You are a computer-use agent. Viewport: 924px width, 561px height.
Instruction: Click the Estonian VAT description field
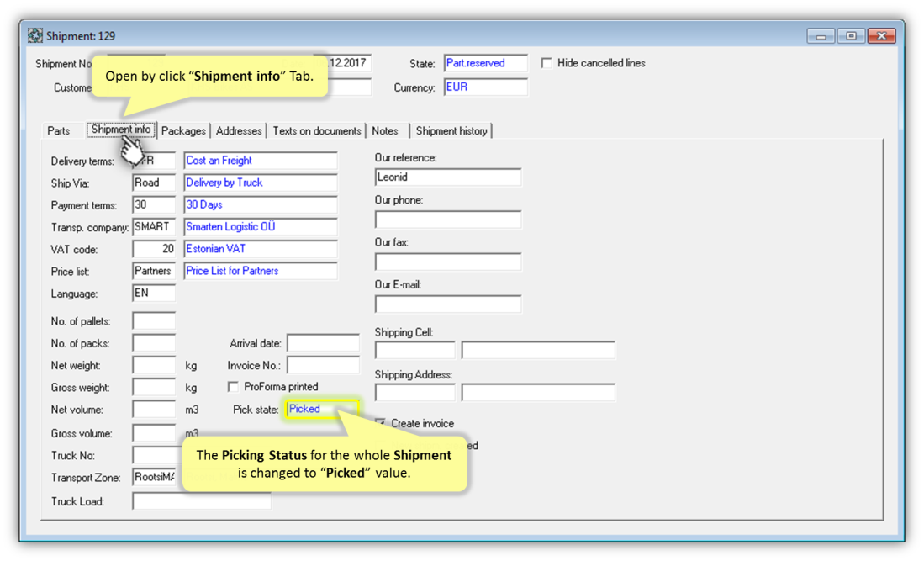(x=261, y=249)
